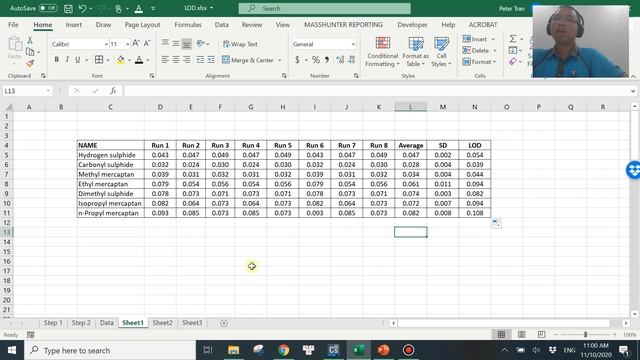640x360 pixels.
Task: Click the title bar Search box
Action: 325,8
